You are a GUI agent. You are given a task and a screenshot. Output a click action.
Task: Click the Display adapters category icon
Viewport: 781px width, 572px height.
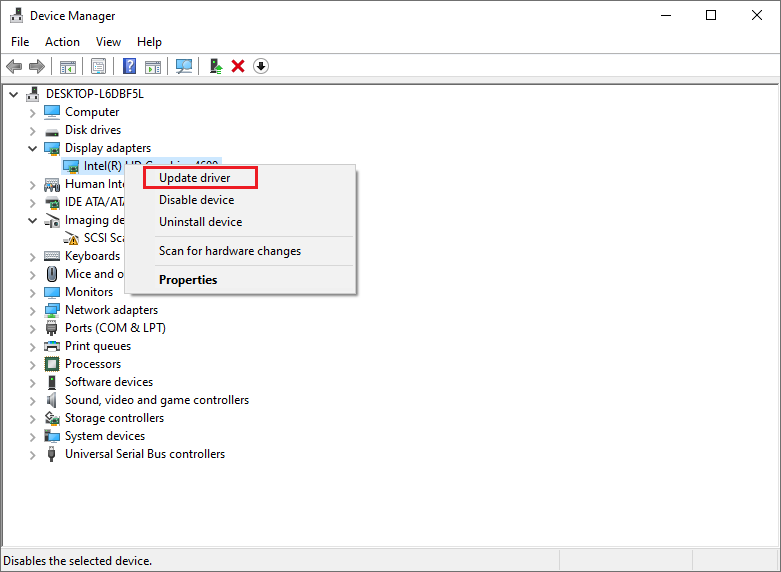click(x=52, y=148)
